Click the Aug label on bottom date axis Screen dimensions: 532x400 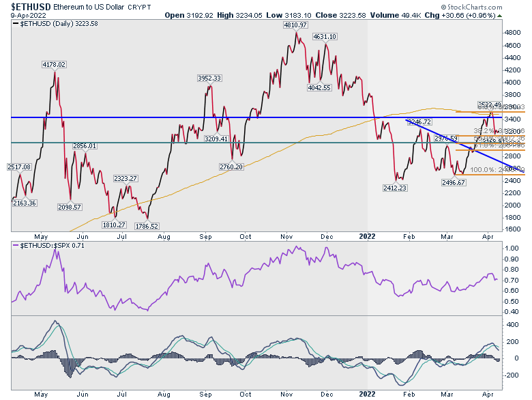click(x=164, y=395)
